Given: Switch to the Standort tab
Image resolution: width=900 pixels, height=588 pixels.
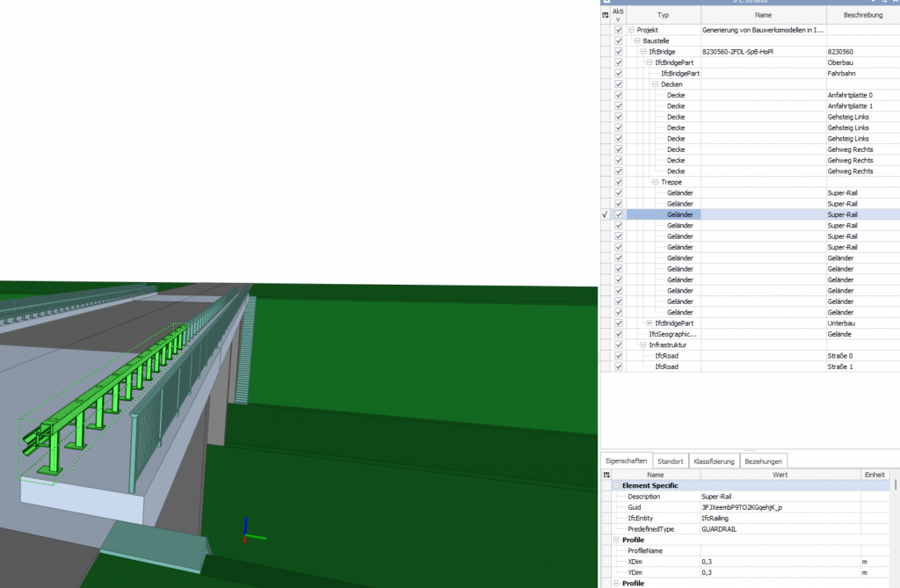Looking at the screenshot, I should pyautogui.click(x=670, y=461).
